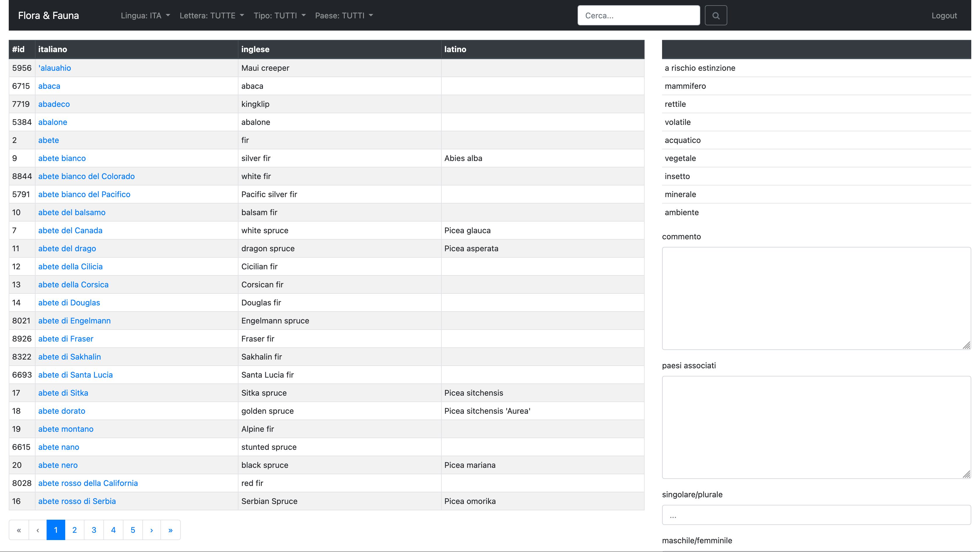Open the 'abete rosso di Serbia' entry

tap(77, 501)
